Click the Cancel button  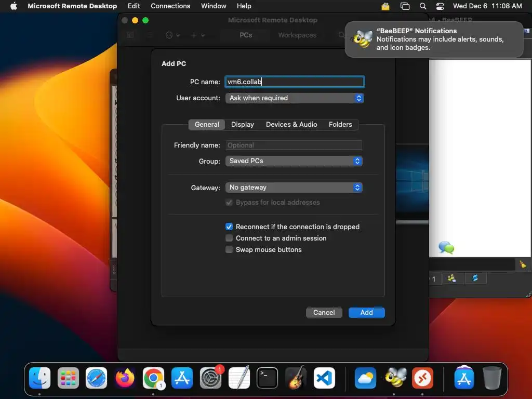(x=324, y=312)
